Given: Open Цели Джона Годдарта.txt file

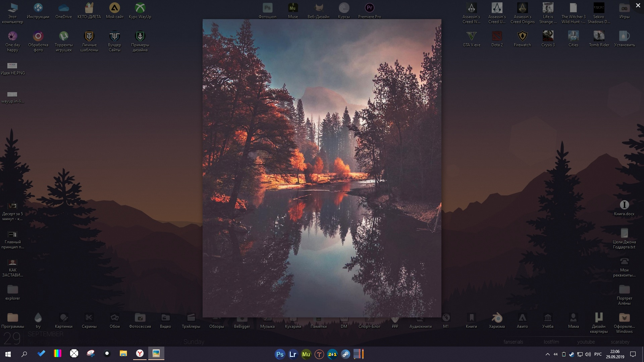Looking at the screenshot, I should (624, 238).
